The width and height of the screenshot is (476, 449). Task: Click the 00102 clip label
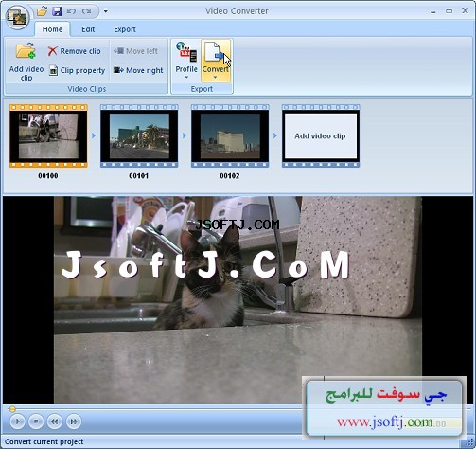coord(230,176)
